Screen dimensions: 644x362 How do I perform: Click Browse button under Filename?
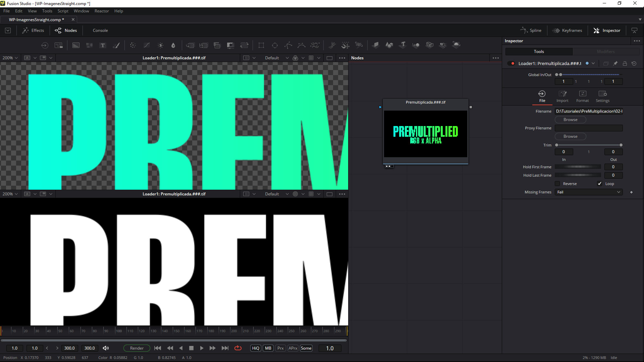pyautogui.click(x=570, y=120)
